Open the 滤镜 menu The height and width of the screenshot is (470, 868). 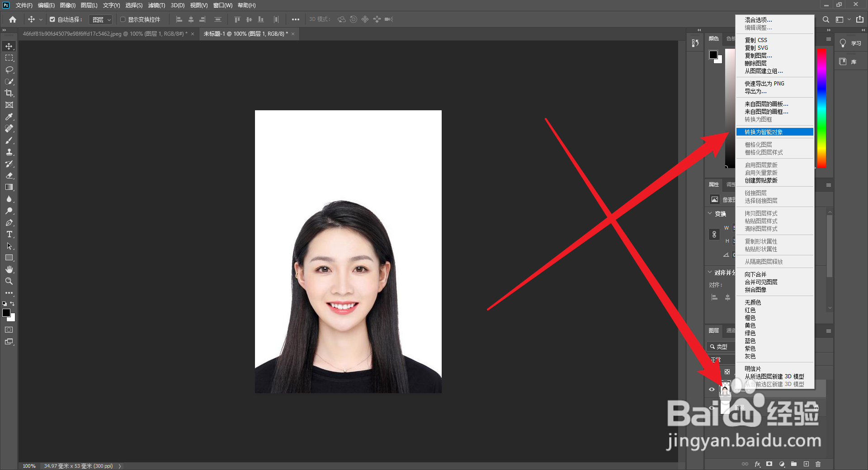pos(156,5)
